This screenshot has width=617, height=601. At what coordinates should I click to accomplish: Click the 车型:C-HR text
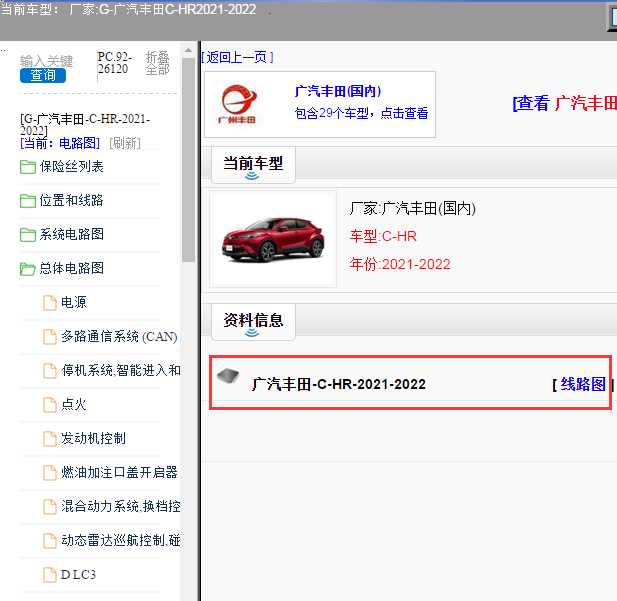tap(383, 236)
